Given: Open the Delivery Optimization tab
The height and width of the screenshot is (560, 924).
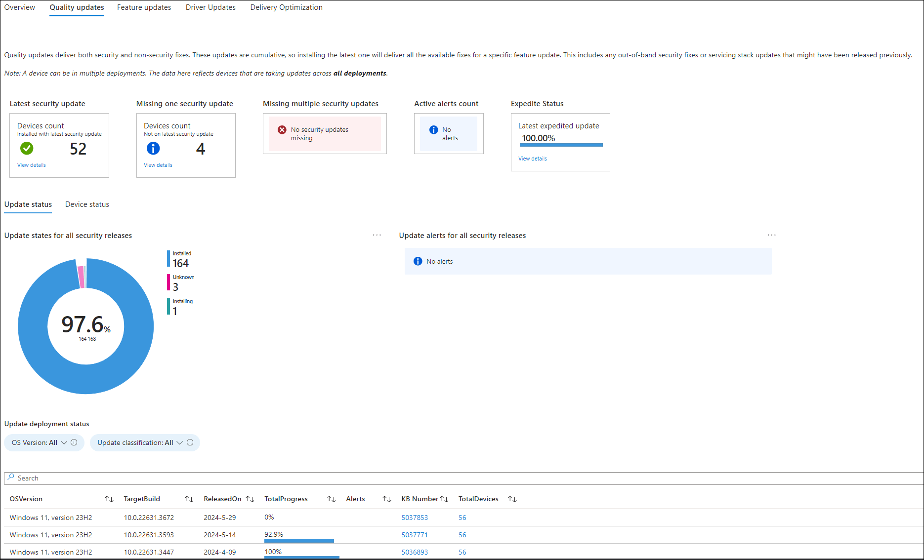Looking at the screenshot, I should pyautogui.click(x=286, y=7).
